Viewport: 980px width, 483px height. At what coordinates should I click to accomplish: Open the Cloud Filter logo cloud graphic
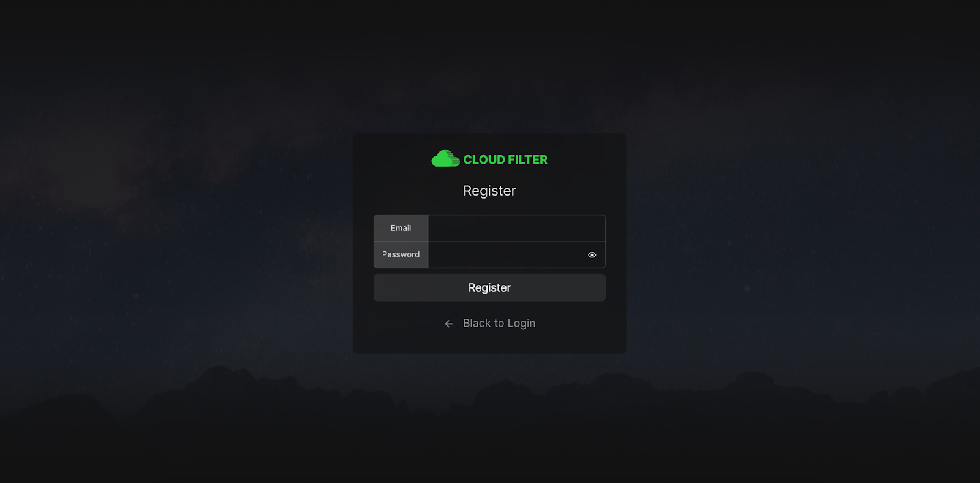coord(445,159)
